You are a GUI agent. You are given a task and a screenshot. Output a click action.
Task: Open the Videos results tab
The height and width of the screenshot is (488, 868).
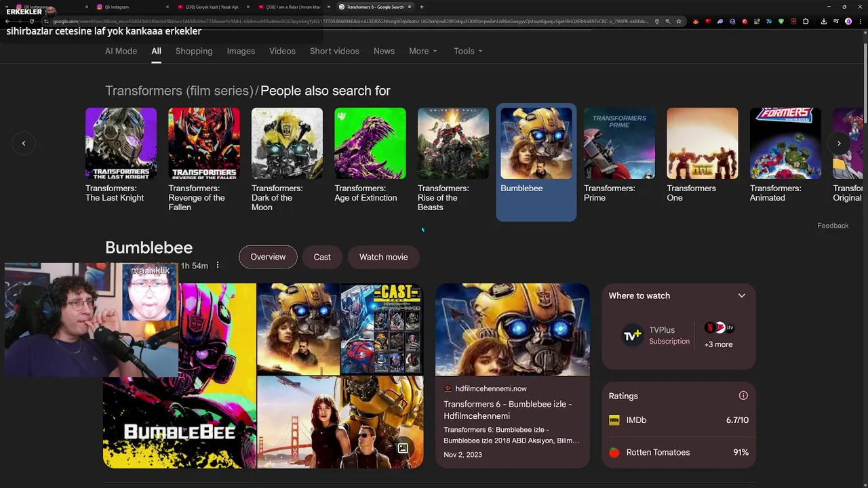(x=282, y=51)
